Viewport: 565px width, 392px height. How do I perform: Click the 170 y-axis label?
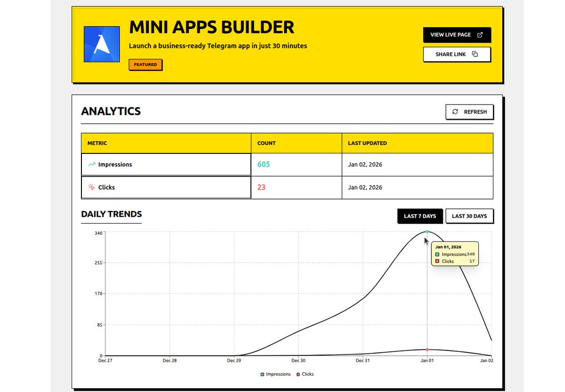98,294
